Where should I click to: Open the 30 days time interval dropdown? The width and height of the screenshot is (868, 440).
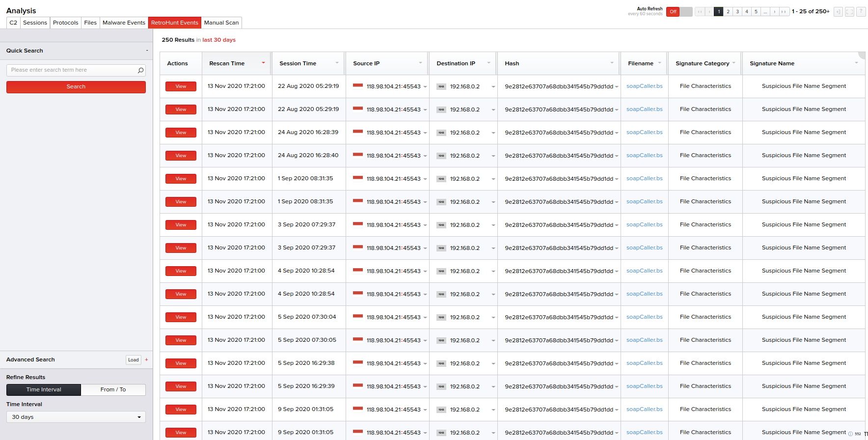pyautogui.click(x=76, y=417)
